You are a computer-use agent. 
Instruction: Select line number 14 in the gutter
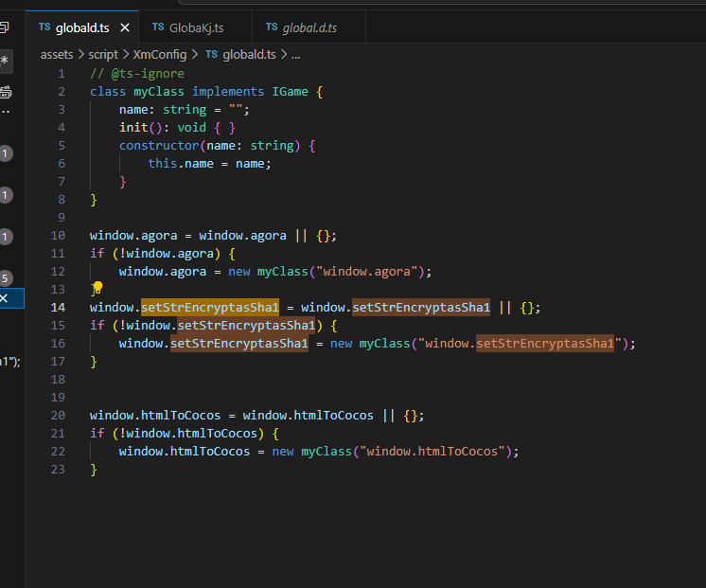58,308
